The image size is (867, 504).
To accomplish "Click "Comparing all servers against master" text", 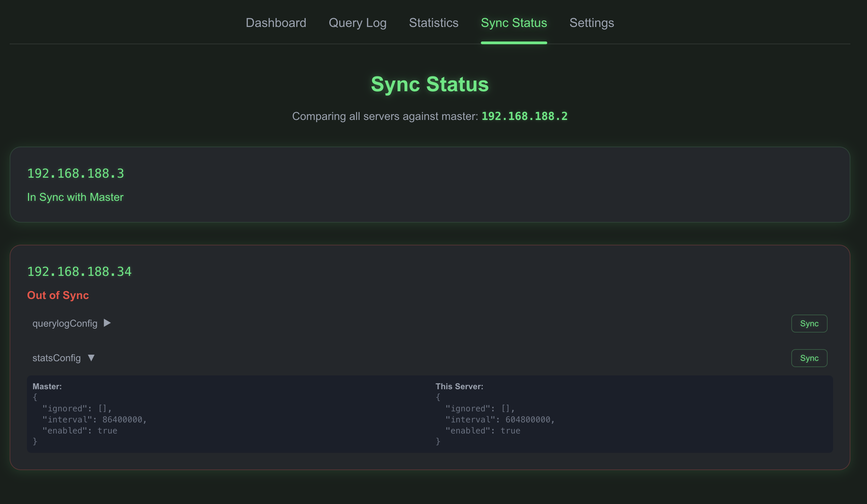I will coord(385,116).
